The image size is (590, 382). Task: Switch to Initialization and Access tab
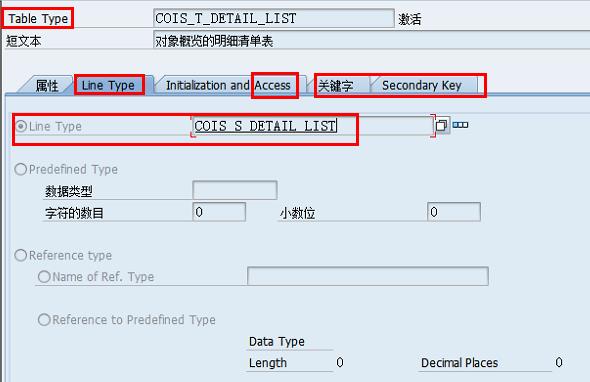coord(228,85)
